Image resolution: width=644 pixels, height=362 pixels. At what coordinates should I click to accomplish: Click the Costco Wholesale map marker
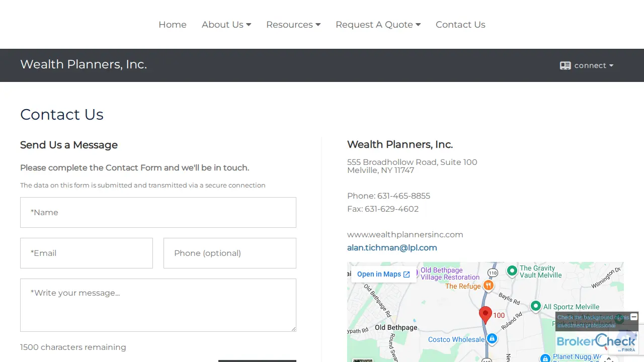(492, 339)
